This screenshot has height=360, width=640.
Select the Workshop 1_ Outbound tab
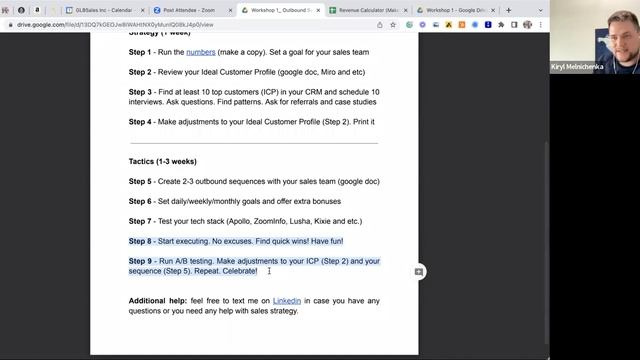[x=281, y=10]
